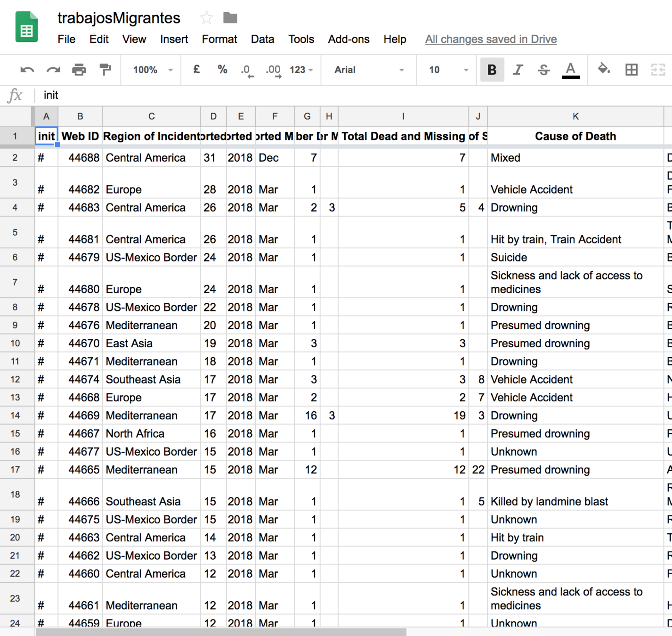Select the Suicide cause cell
Image resolution: width=672 pixels, height=636 pixels.
(x=575, y=257)
